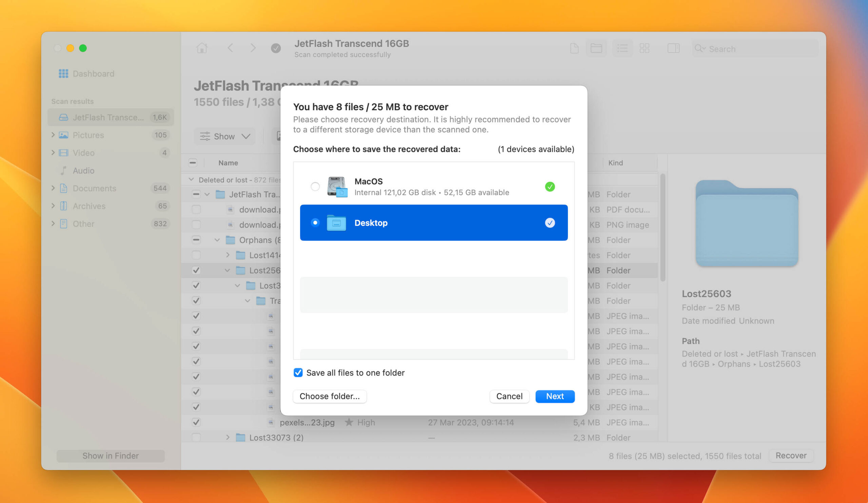
Task: Expand the Documents scan results category
Action: 54,188
